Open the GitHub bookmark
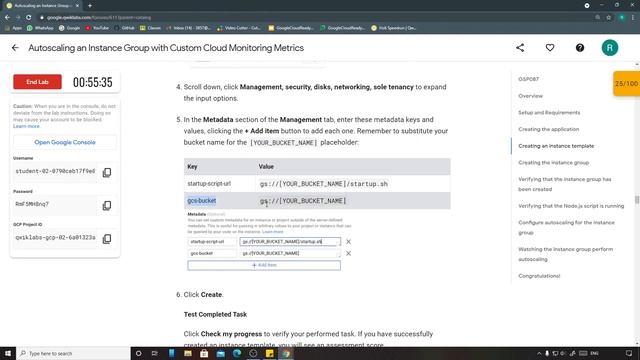Screen dimensions: 640x360 (x=124, y=28)
